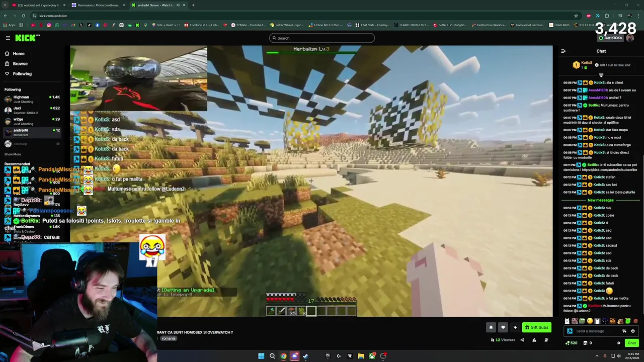Open the system volume icon

(618, 356)
